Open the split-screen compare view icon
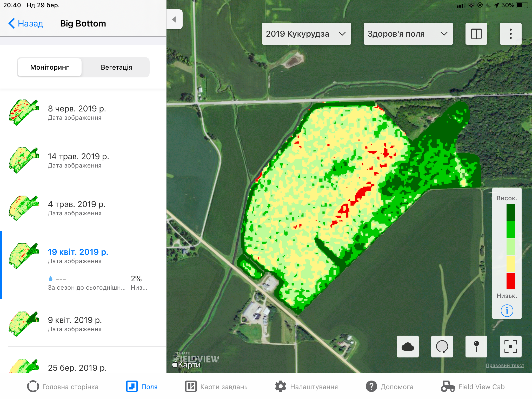532x399 pixels. point(476,34)
